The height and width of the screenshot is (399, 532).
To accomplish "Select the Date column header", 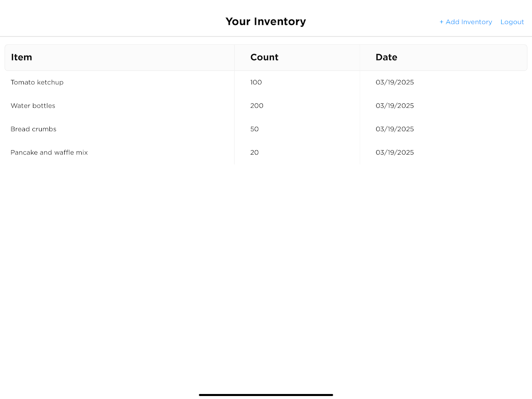I will point(386,57).
